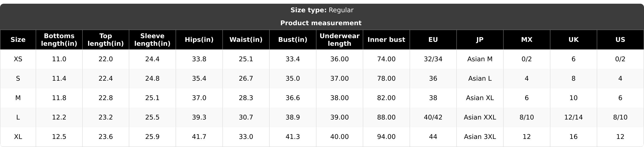Click the Product measurement title

[x=321, y=23]
